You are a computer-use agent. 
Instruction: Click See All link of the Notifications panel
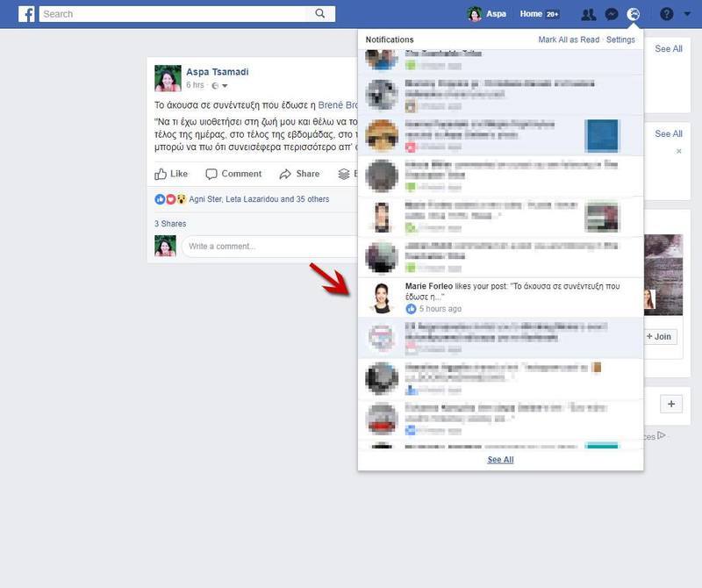[500, 460]
